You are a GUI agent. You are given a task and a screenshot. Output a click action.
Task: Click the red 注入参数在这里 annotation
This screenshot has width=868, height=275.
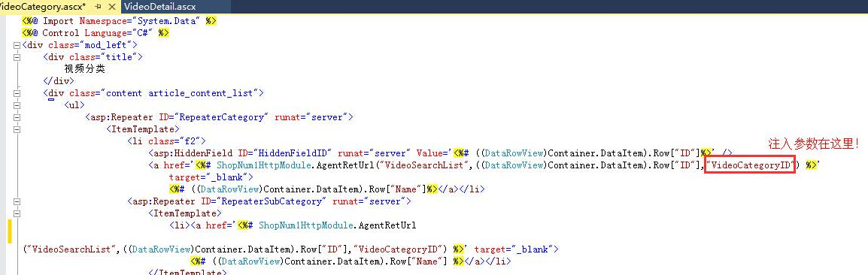pyautogui.click(x=813, y=144)
